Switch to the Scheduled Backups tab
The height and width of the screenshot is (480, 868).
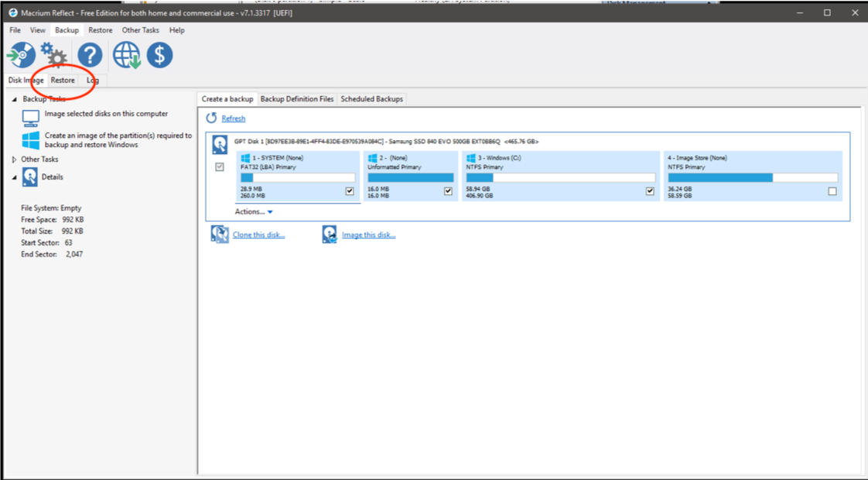(371, 99)
